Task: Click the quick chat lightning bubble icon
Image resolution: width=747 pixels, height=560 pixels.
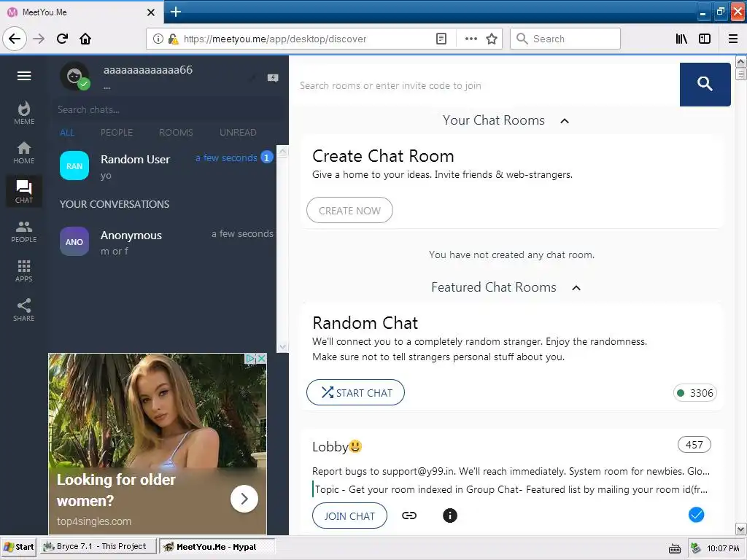Action: point(273,77)
